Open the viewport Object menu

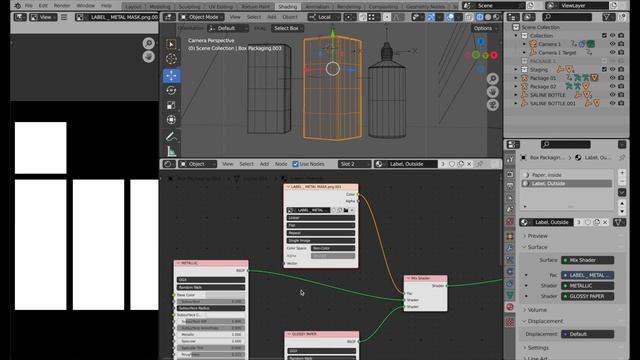pyautogui.click(x=290, y=17)
